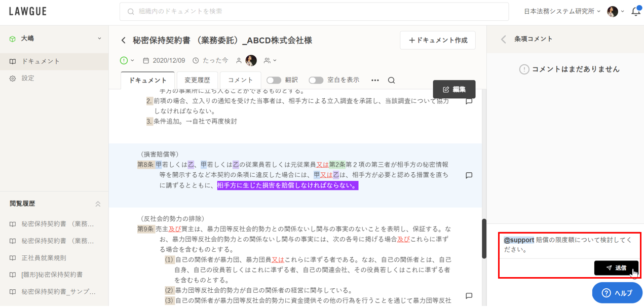Image resolution: width=644 pixels, height=308 pixels.
Task: Click the purple highlighted clause text
Action: coord(287,185)
